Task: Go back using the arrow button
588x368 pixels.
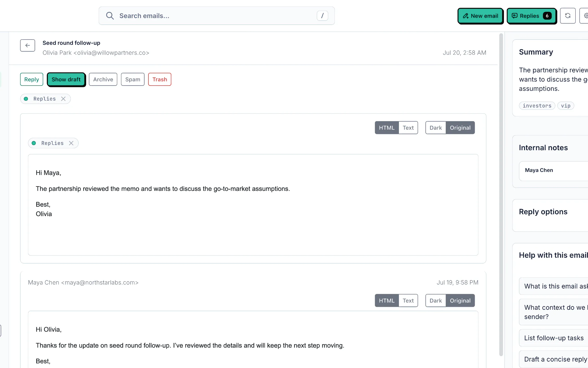Action: tap(28, 45)
